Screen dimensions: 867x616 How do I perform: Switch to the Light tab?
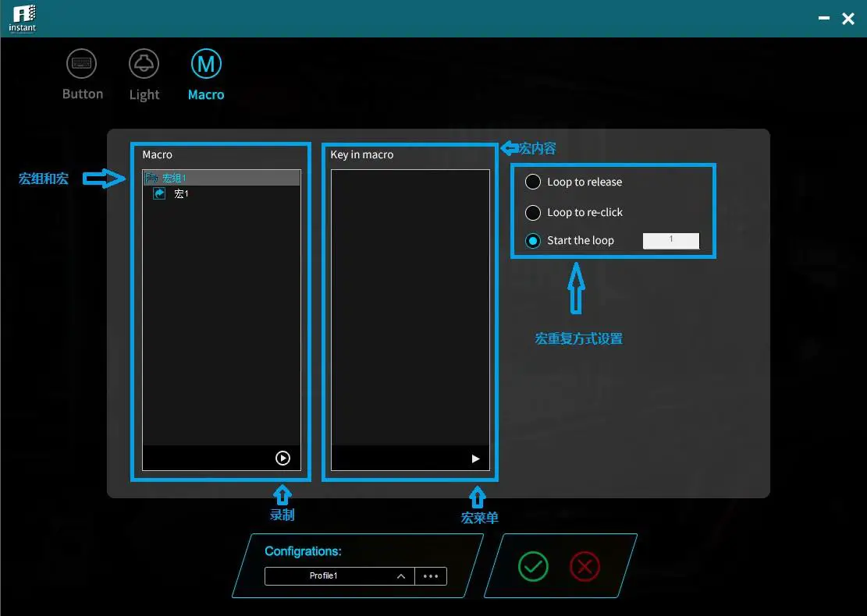point(144,75)
